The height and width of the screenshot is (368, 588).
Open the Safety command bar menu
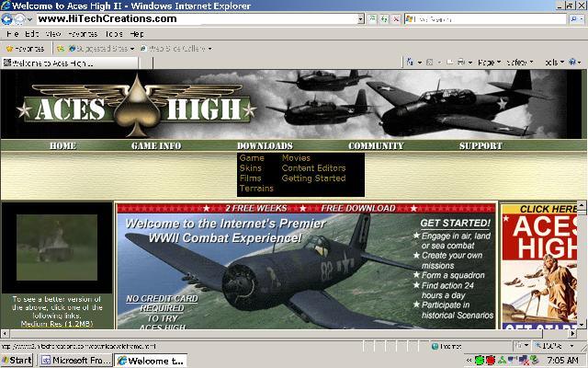(x=520, y=63)
